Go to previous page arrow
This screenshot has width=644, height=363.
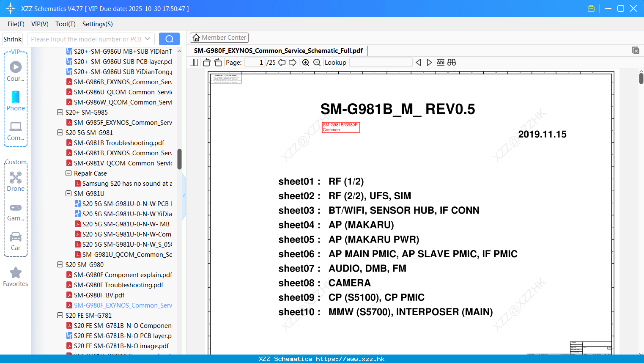282,63
